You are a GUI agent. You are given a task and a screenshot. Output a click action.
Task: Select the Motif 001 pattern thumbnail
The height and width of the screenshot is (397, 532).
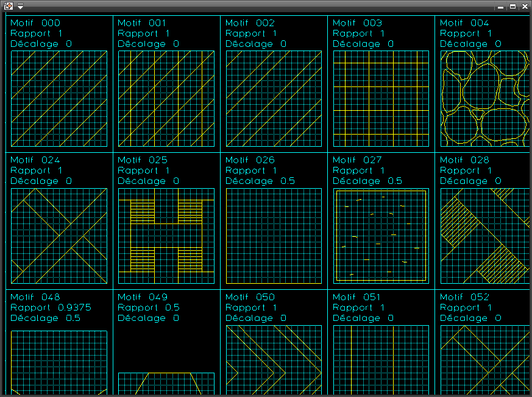click(x=166, y=99)
